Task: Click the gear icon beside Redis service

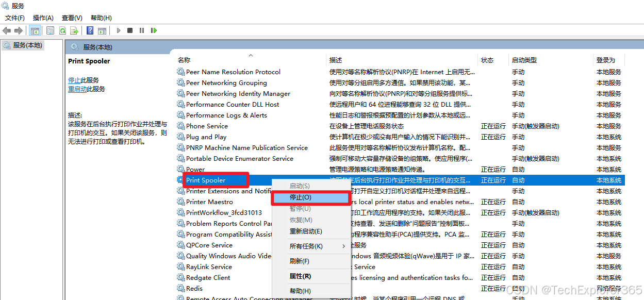Action: [180, 288]
